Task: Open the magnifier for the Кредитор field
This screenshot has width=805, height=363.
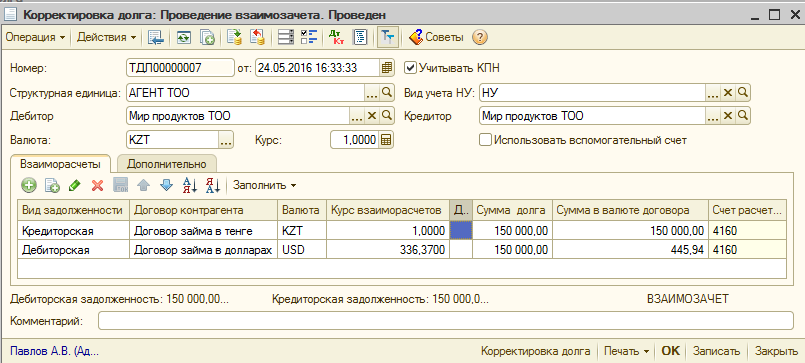Action: 742,116
